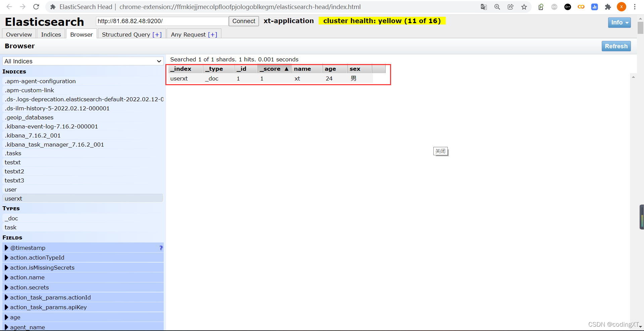Click the blue bar-chart extension icon
The image size is (644, 331).
coord(594,7)
